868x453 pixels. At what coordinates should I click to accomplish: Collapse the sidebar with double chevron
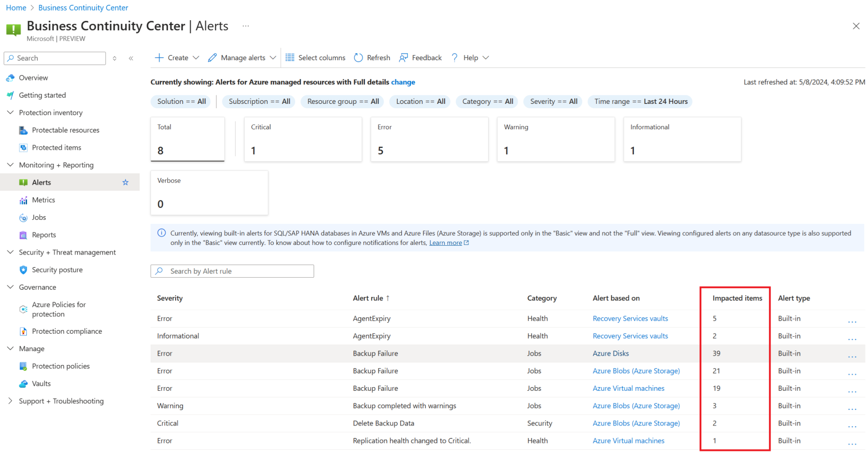click(x=131, y=59)
